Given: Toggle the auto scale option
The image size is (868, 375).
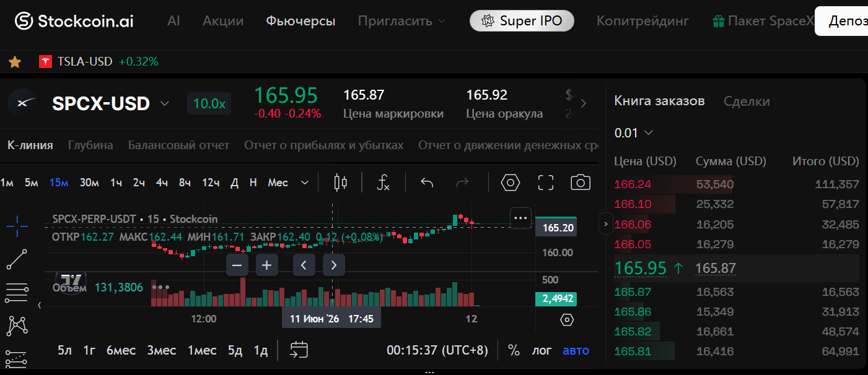Looking at the screenshot, I should [x=576, y=351].
